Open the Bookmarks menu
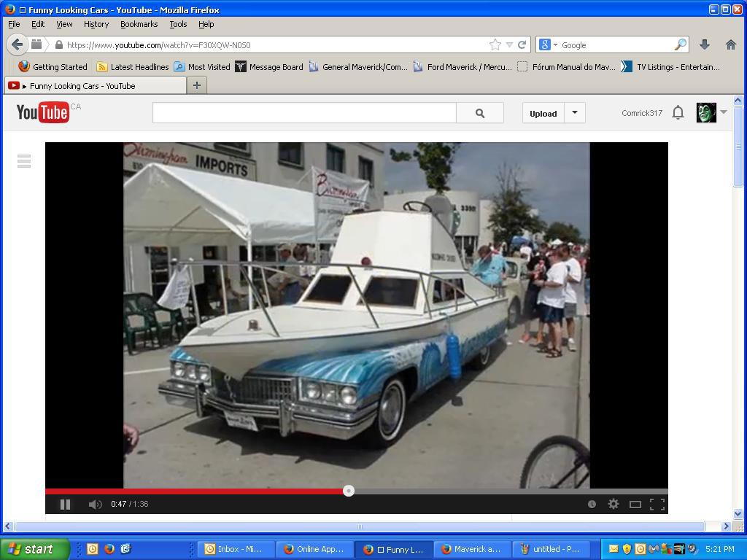The image size is (747, 560). click(x=139, y=24)
